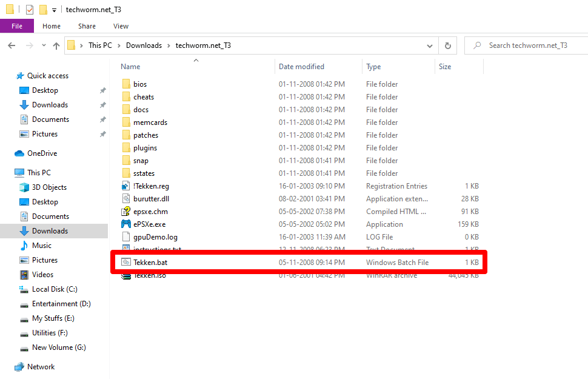This screenshot has height=379, width=588.
Task: Click the epsxe.chm help file icon
Action: 126,212
